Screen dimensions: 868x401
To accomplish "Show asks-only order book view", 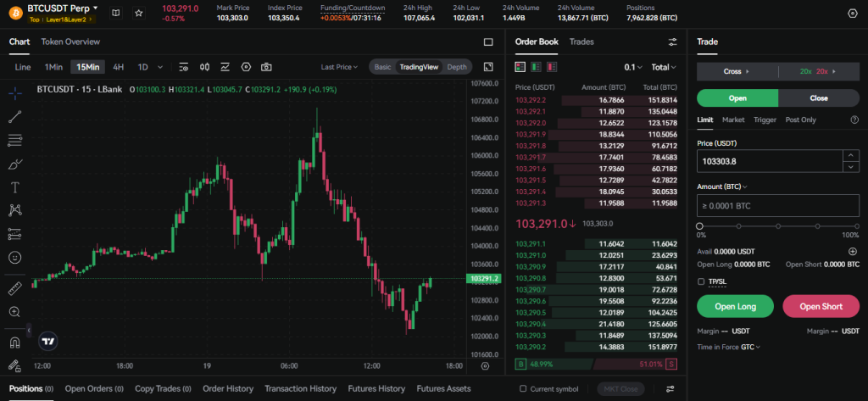I will pyautogui.click(x=552, y=67).
